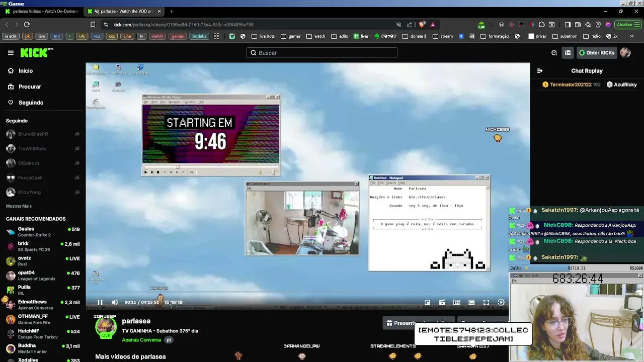Open the user profile avatar menu
The height and width of the screenshot is (362, 644).
pos(625,53)
